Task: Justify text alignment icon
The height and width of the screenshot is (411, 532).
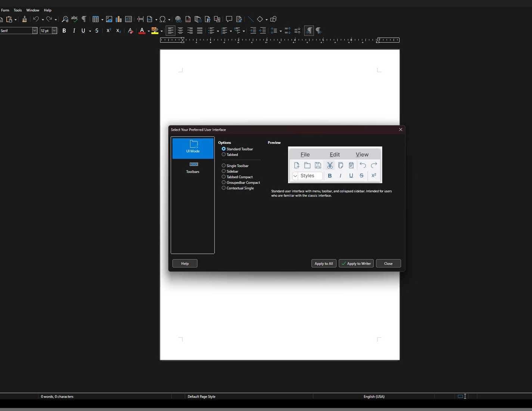Action: click(200, 31)
